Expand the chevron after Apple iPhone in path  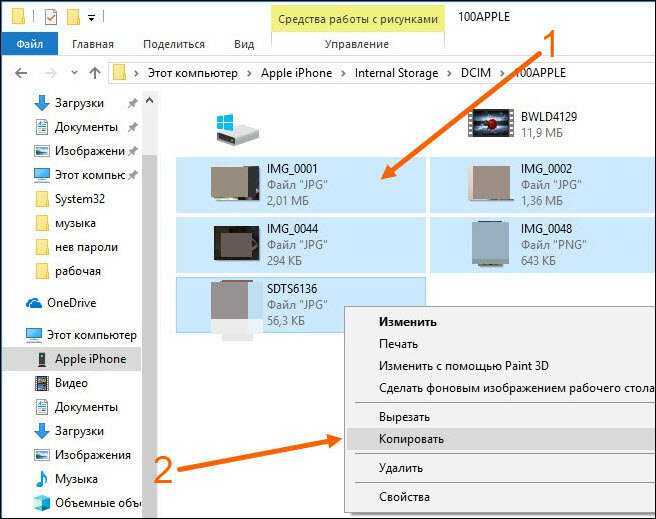343,74
